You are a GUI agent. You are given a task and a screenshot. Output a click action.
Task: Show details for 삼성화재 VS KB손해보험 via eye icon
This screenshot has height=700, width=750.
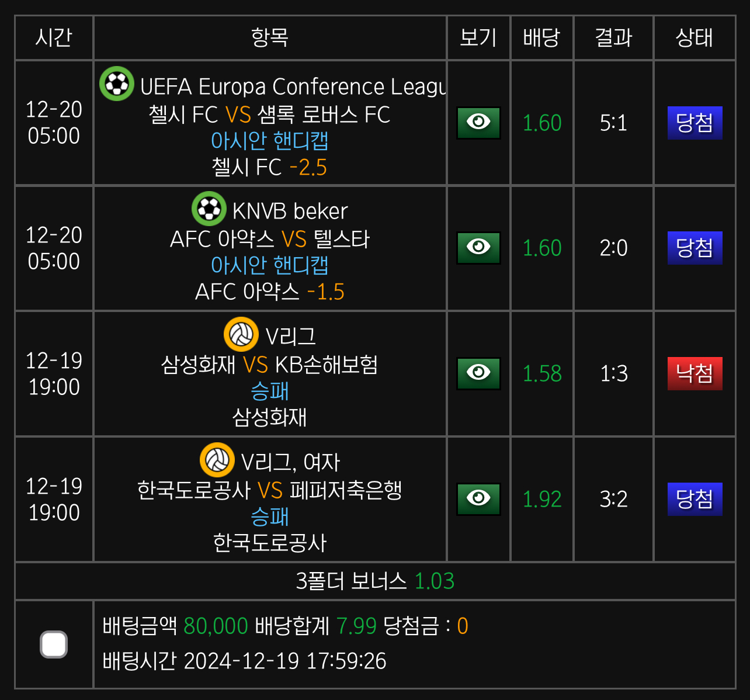pos(478,373)
